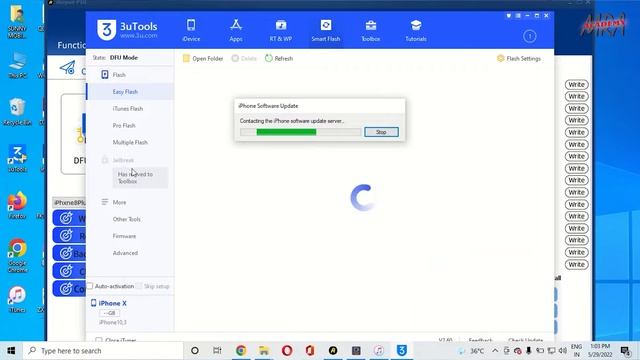Open Cortana from the taskbar
The width and height of the screenshot is (640, 360).
(195, 351)
